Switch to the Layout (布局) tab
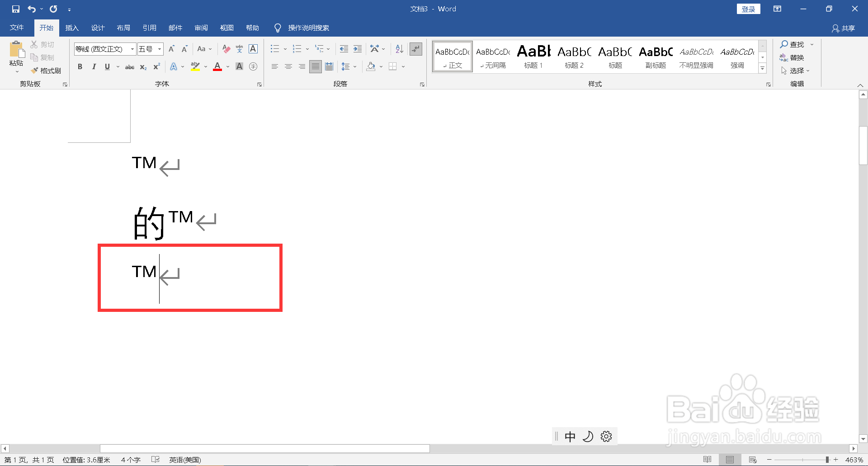The image size is (868, 466). point(123,28)
